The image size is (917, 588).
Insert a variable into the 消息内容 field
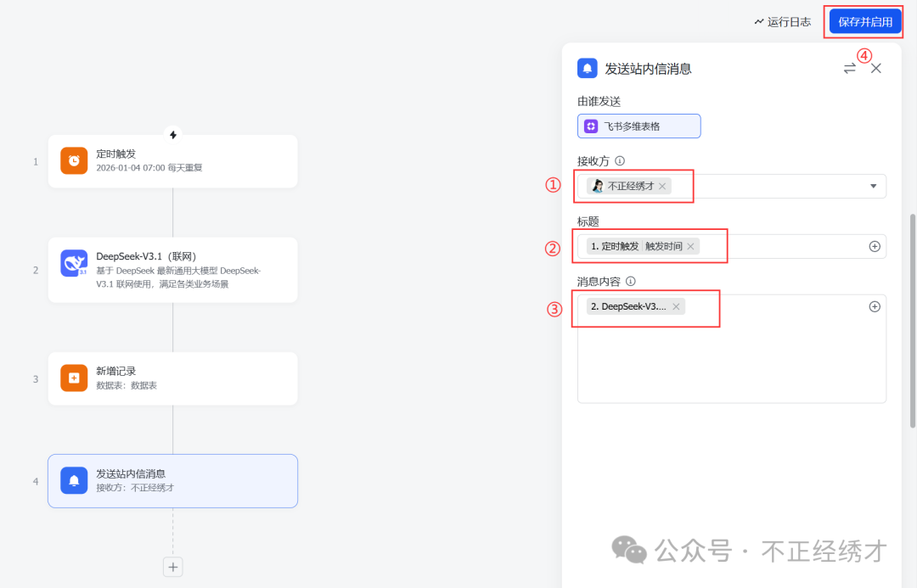tap(875, 307)
